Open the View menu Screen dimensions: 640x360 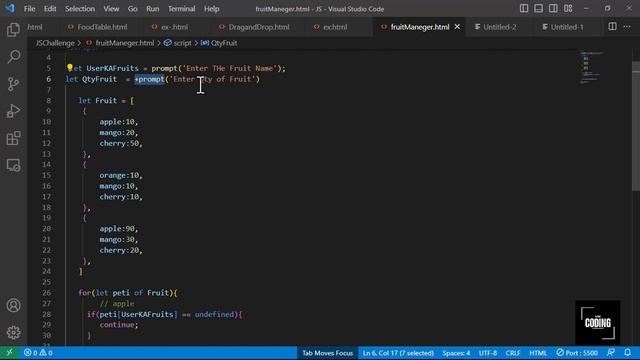pos(111,9)
